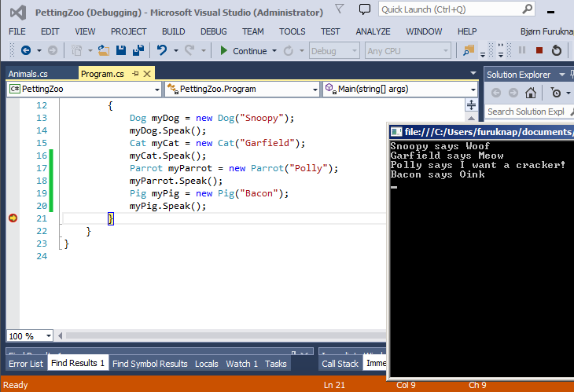Click the New Project toolbar icon
Image resolution: width=574 pixels, height=392 pixels.
76,50
